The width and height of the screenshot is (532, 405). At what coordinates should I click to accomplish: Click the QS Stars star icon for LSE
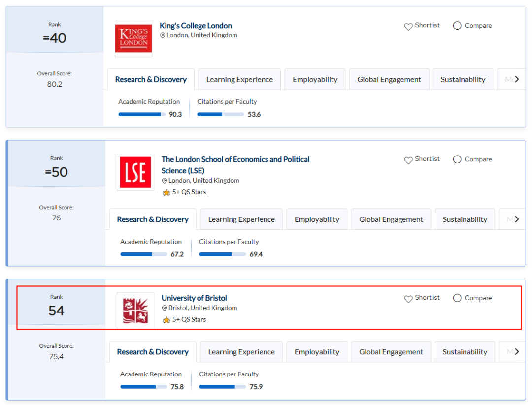(x=166, y=192)
